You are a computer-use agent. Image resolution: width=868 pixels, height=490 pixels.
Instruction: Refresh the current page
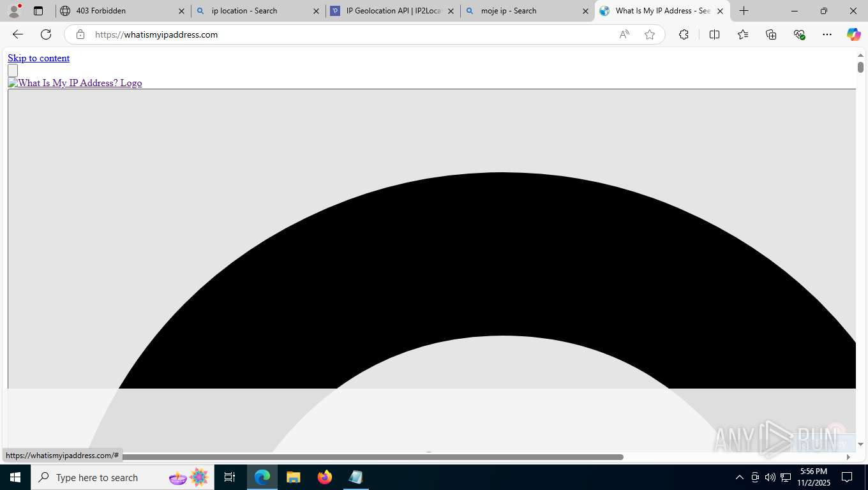point(46,34)
